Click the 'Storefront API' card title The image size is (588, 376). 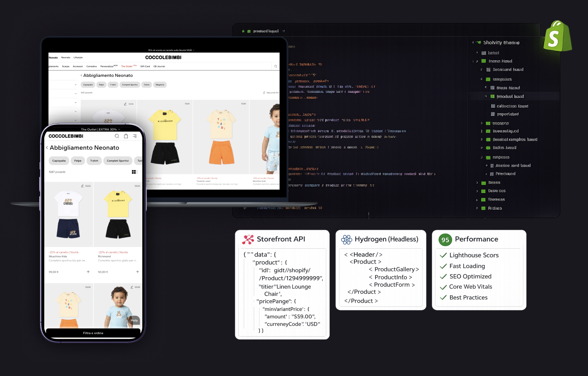pos(281,239)
